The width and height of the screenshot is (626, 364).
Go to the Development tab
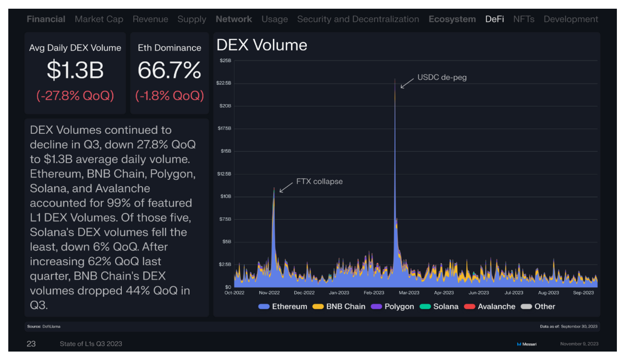click(571, 19)
